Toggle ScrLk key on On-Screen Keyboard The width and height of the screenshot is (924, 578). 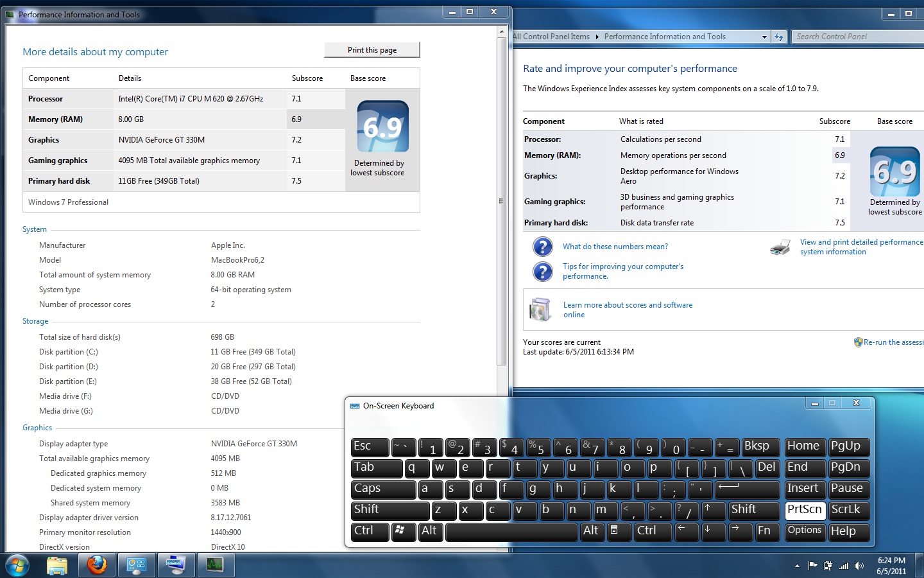850,510
